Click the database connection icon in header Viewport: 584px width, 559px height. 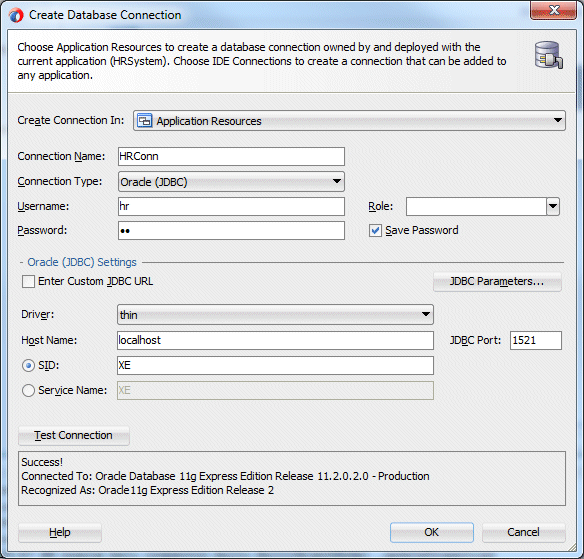point(549,55)
